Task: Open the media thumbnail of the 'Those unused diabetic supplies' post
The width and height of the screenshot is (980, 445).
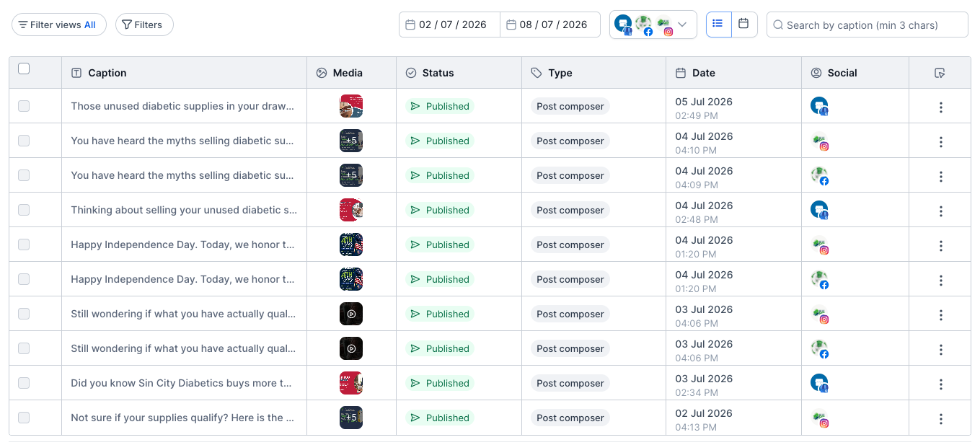Action: [x=351, y=106]
